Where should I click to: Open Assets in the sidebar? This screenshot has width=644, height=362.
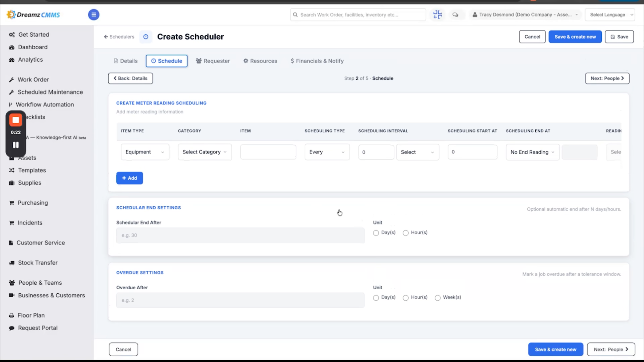point(27,158)
